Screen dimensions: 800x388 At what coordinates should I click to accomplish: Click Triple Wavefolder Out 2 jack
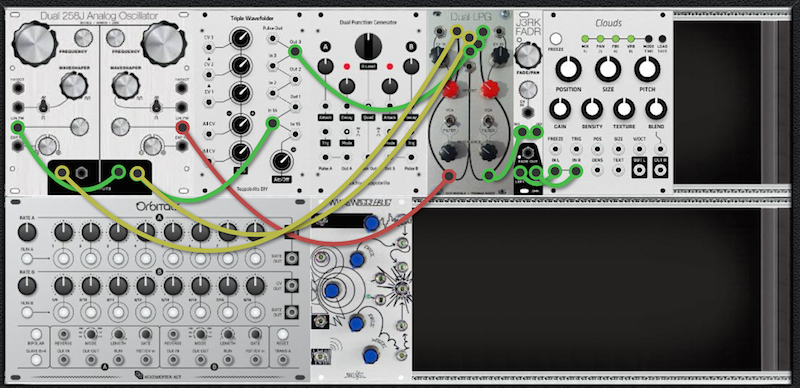tap(294, 80)
